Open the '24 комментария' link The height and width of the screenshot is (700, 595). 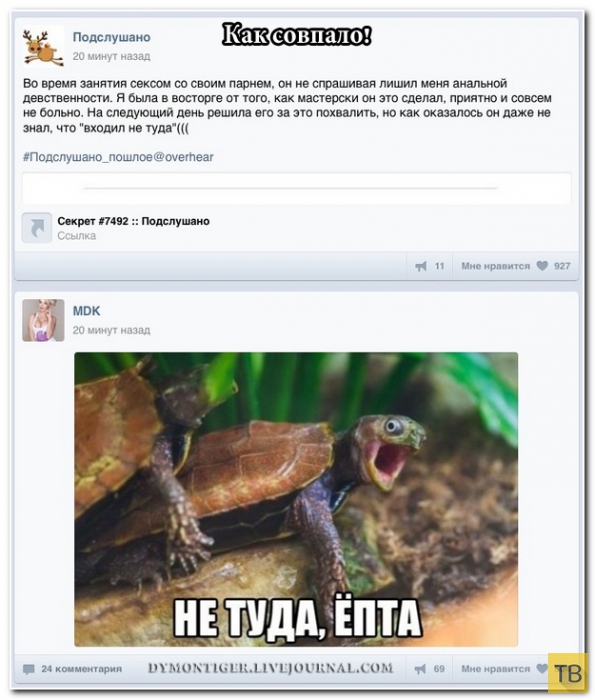click(x=82, y=669)
